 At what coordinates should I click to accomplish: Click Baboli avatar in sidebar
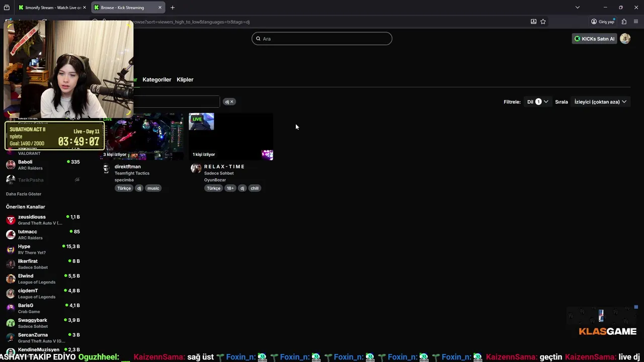(x=11, y=165)
